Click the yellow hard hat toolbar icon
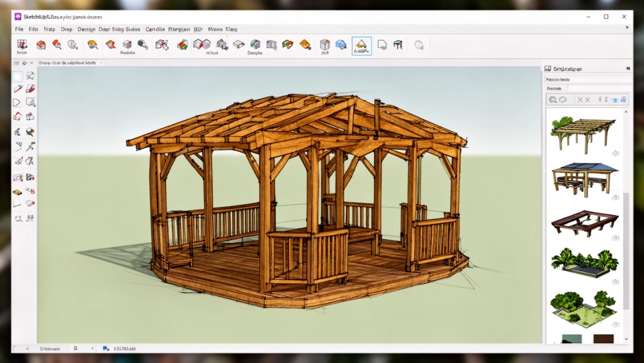This screenshot has width=644, height=363. (x=92, y=45)
